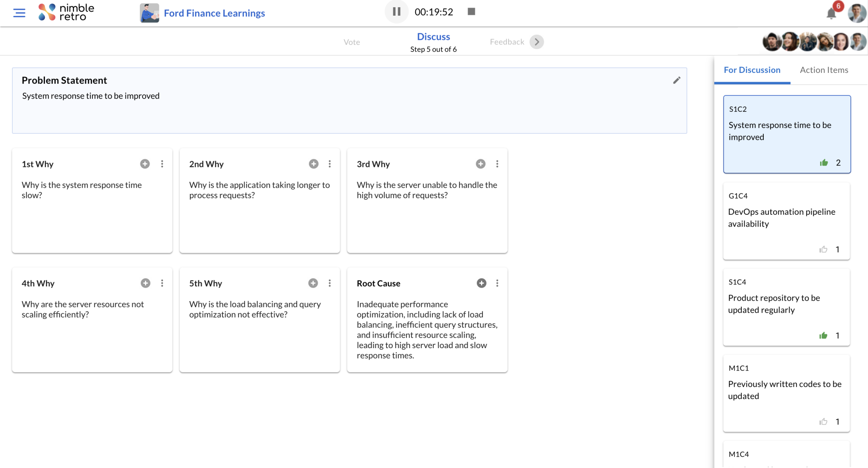Add an item to the 4th Why card
The width and height of the screenshot is (868, 468).
tap(145, 283)
